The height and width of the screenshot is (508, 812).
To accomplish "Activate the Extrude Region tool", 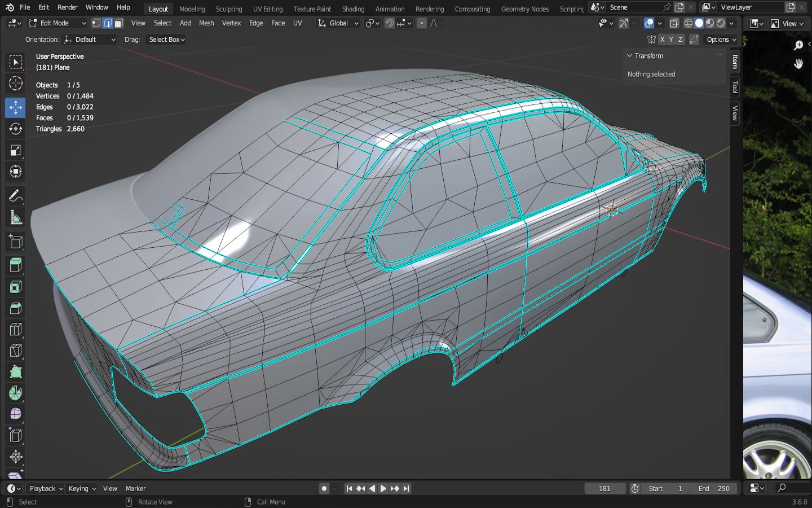I will point(15,264).
